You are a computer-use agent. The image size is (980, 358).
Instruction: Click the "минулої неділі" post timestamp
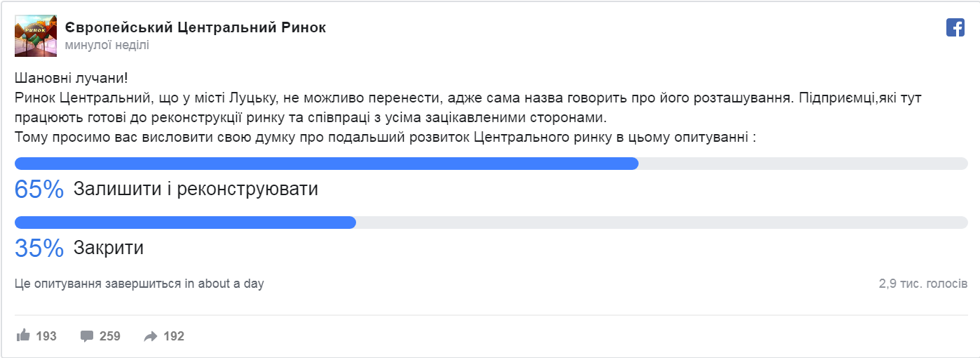[107, 45]
